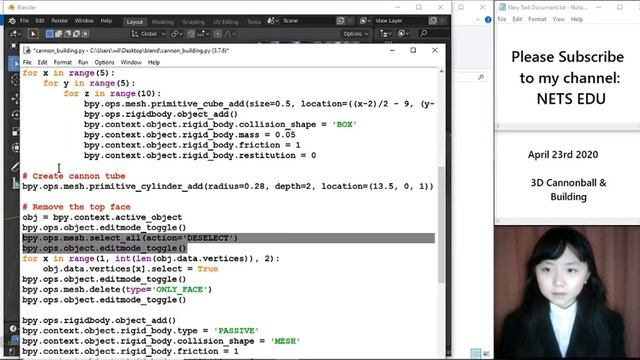Click the '# Create cannon tube' comment line
The height and width of the screenshot is (360, 640).
click(x=74, y=176)
